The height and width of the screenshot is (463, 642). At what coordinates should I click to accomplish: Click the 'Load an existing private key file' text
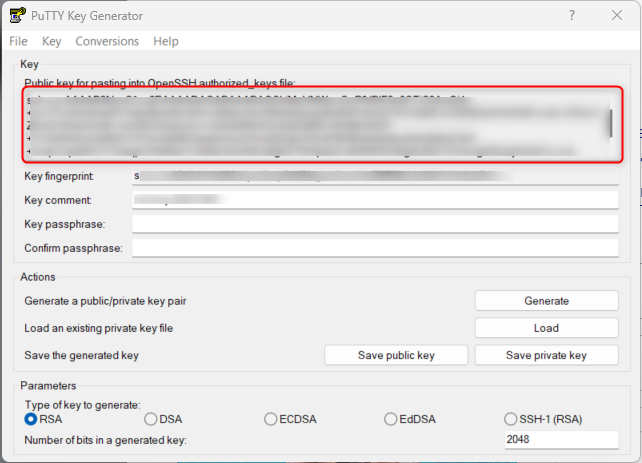[99, 328]
